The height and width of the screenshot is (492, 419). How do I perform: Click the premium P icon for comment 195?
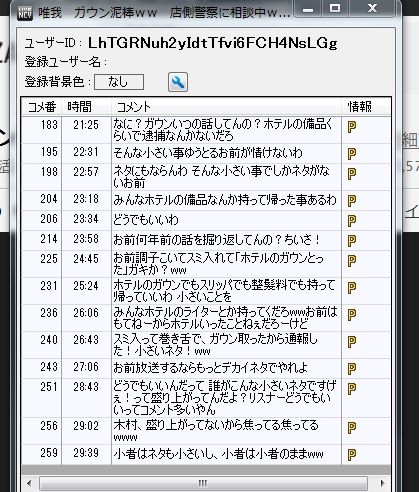point(352,153)
